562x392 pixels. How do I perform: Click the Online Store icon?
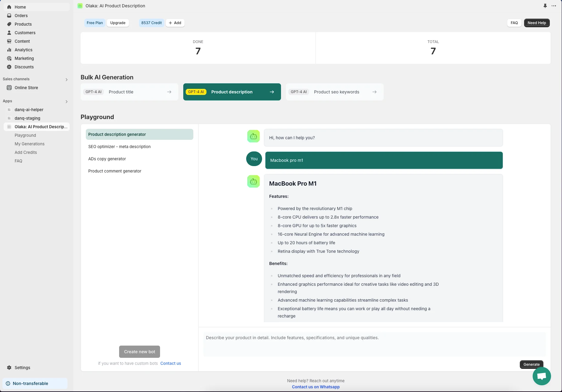(9, 88)
